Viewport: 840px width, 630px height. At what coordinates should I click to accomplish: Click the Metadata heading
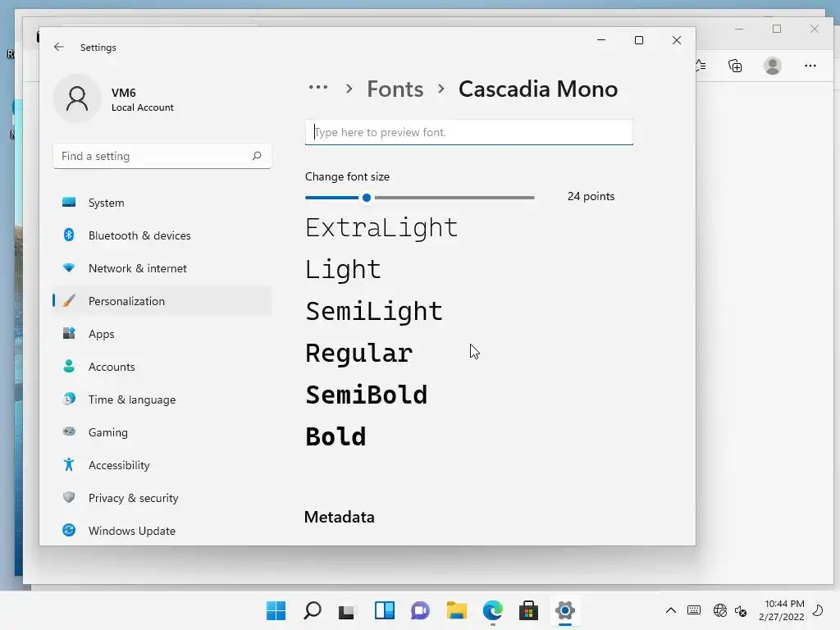(339, 517)
